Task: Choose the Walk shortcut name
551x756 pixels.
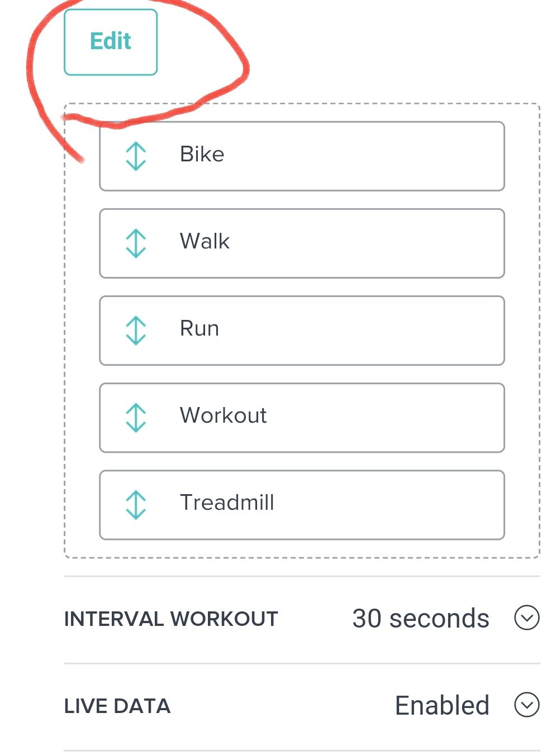Action: click(x=205, y=242)
